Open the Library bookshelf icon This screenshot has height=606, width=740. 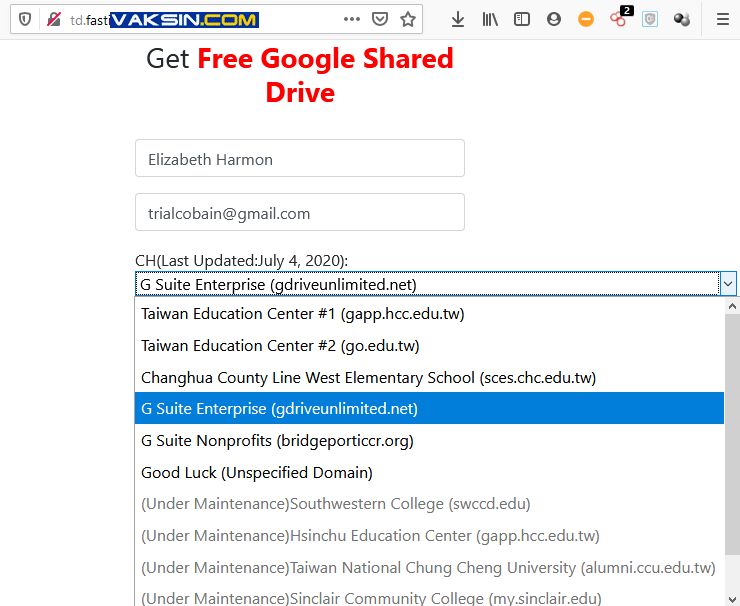(x=490, y=19)
